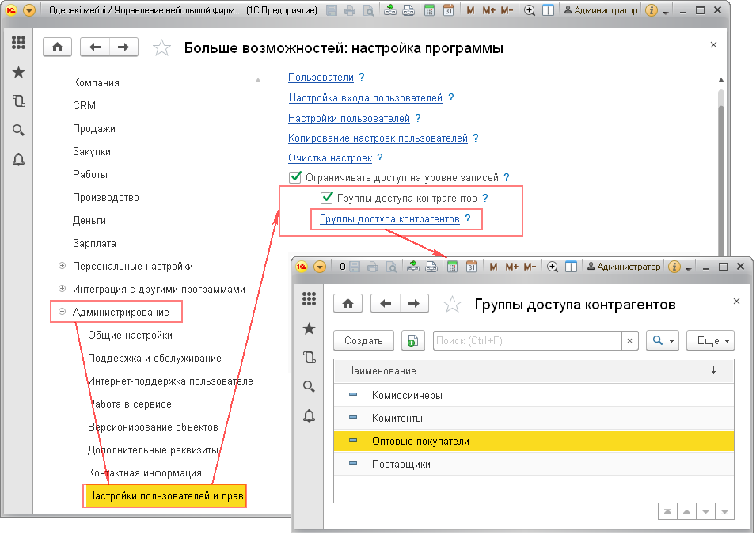Open calendar icon in top toolbar
The image size is (756, 535).
pyautogui.click(x=448, y=10)
